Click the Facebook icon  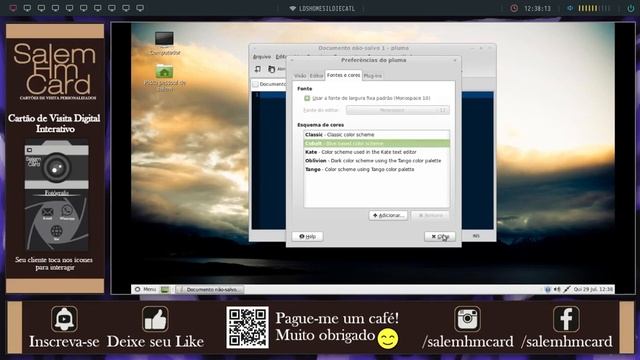[x=567, y=319]
